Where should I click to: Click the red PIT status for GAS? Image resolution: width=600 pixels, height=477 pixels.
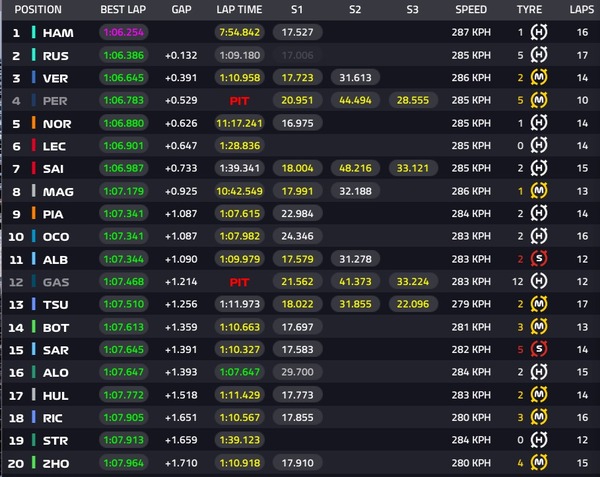coord(239,282)
